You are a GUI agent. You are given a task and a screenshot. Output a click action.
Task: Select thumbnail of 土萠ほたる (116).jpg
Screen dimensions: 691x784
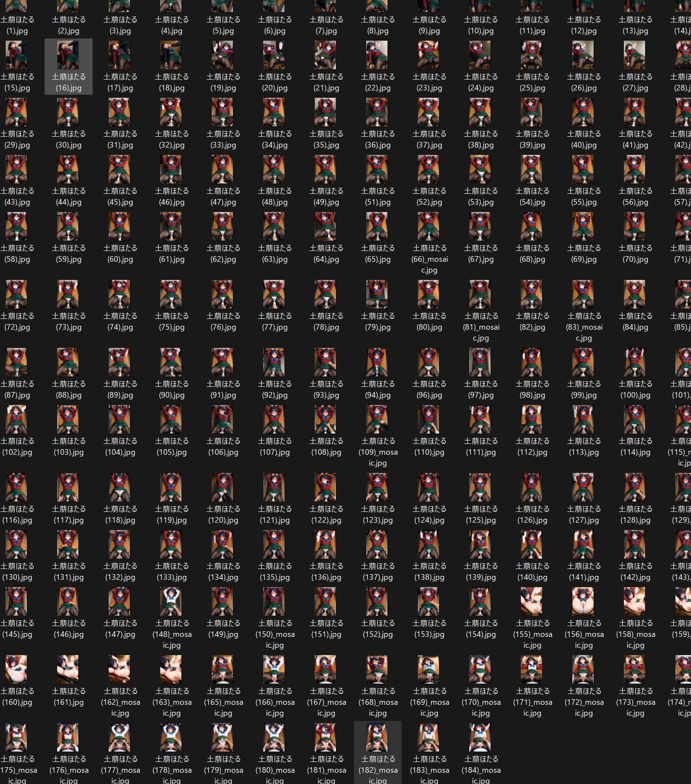[x=16, y=487]
